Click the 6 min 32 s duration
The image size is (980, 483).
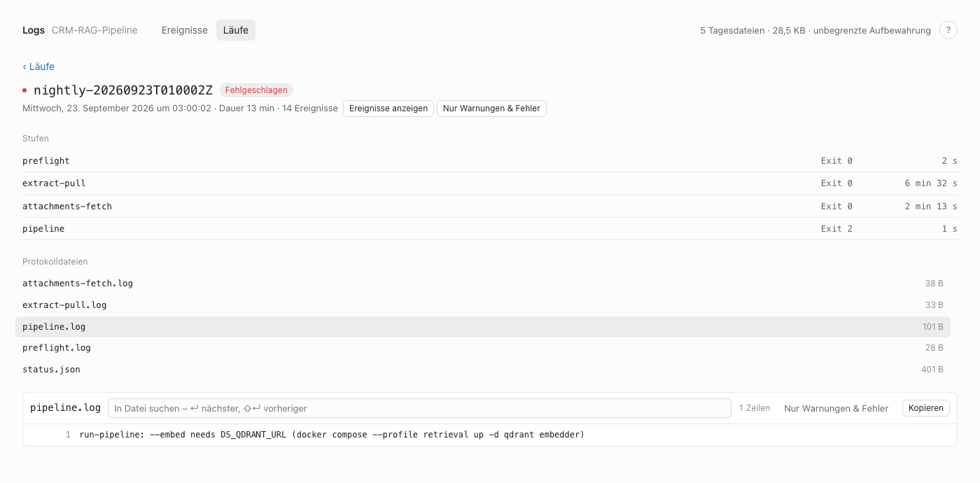(931, 183)
